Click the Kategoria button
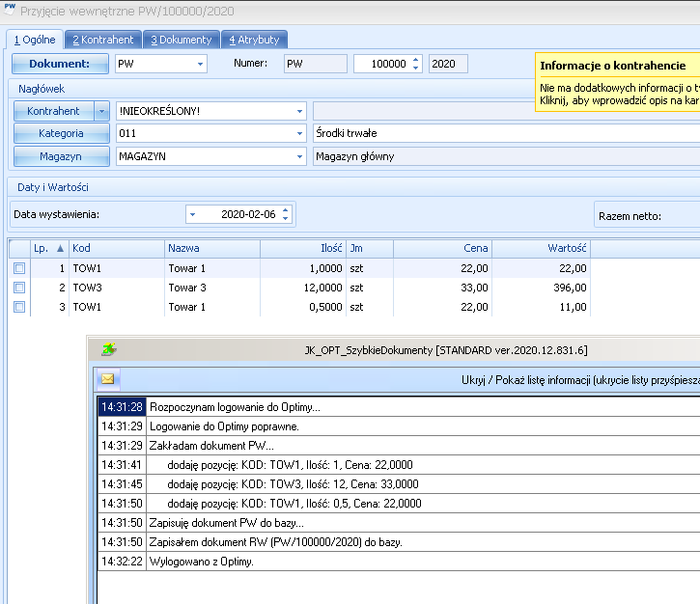The image size is (700, 604). click(x=61, y=133)
